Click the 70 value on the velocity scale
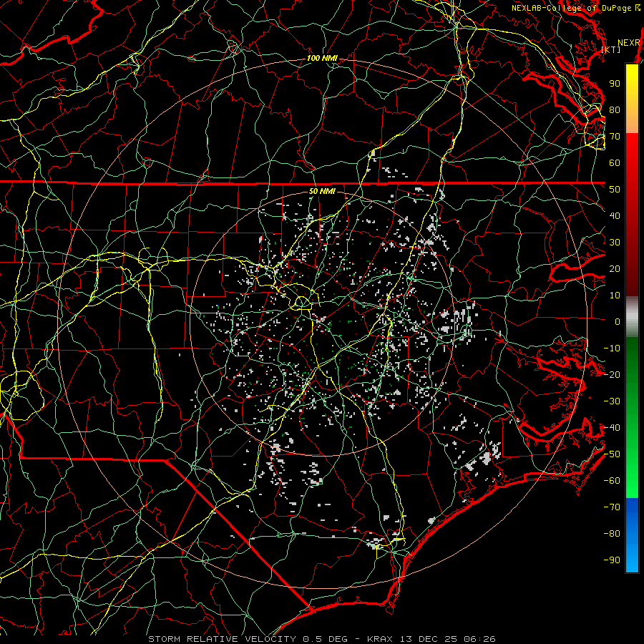 tap(615, 137)
